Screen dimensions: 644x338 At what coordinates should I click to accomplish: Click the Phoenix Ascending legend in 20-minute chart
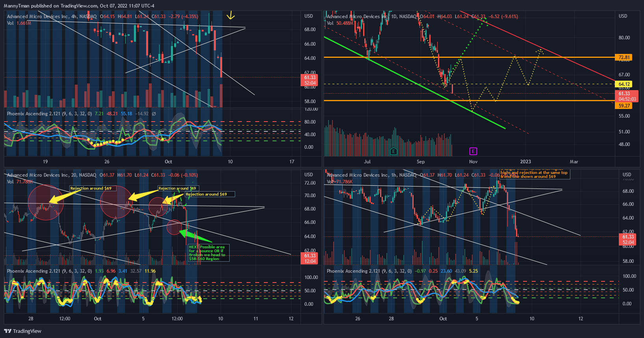[x=49, y=271]
